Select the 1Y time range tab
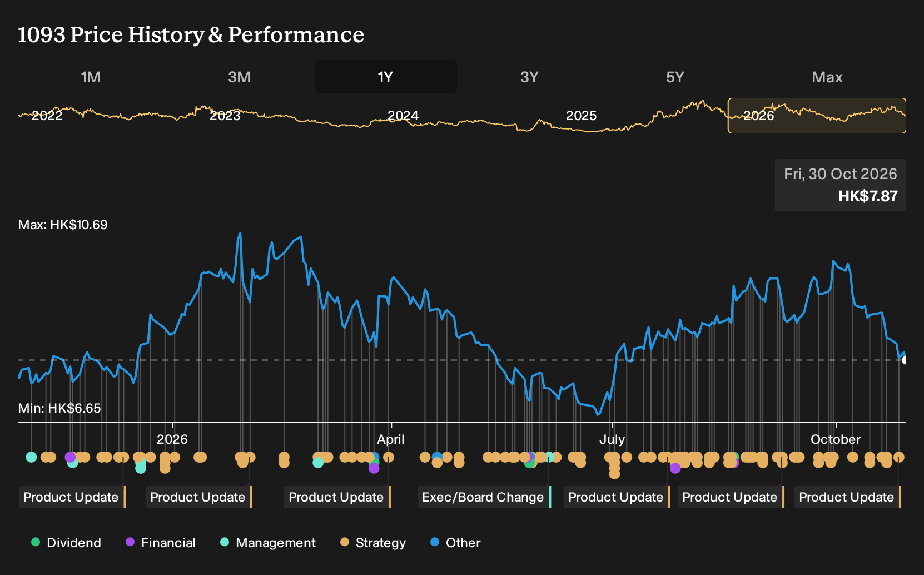This screenshot has width=924, height=575. click(385, 77)
